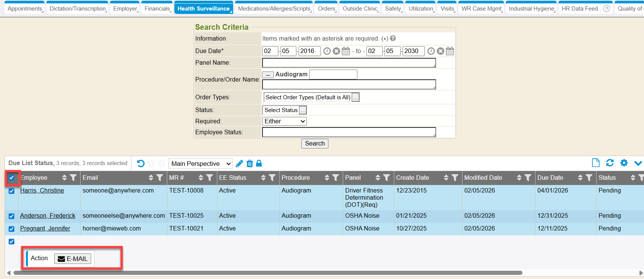
Task: Deselect the Anderson, Frederick row checkbox
Action: point(12,216)
